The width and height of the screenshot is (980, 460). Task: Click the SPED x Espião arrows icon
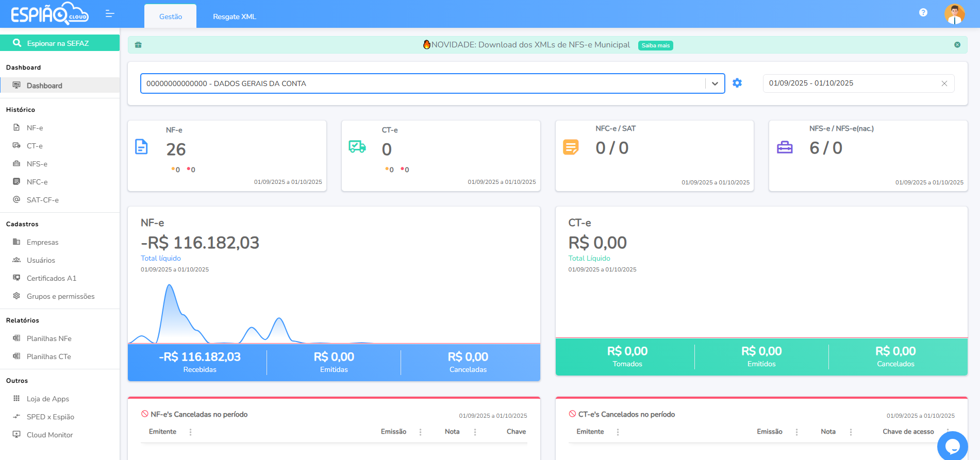point(16,416)
